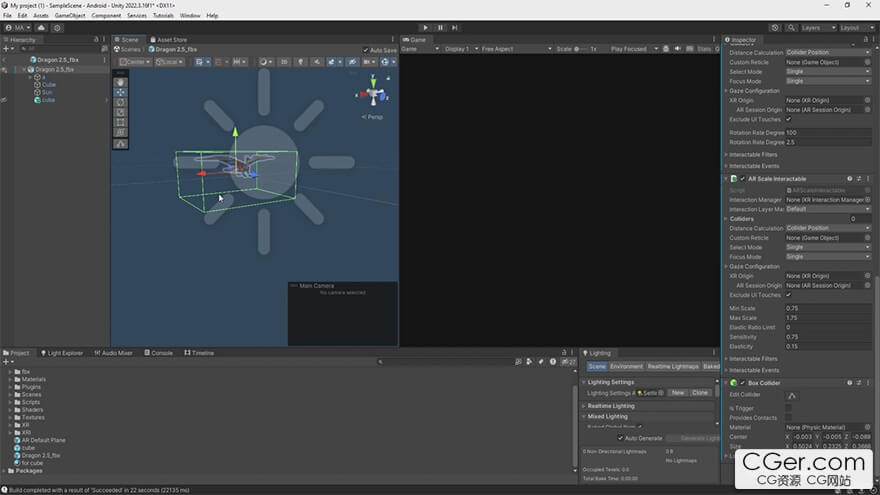Screen dimensions: 880x495
Task: Click Clone lighting settings button
Action: coord(700,393)
